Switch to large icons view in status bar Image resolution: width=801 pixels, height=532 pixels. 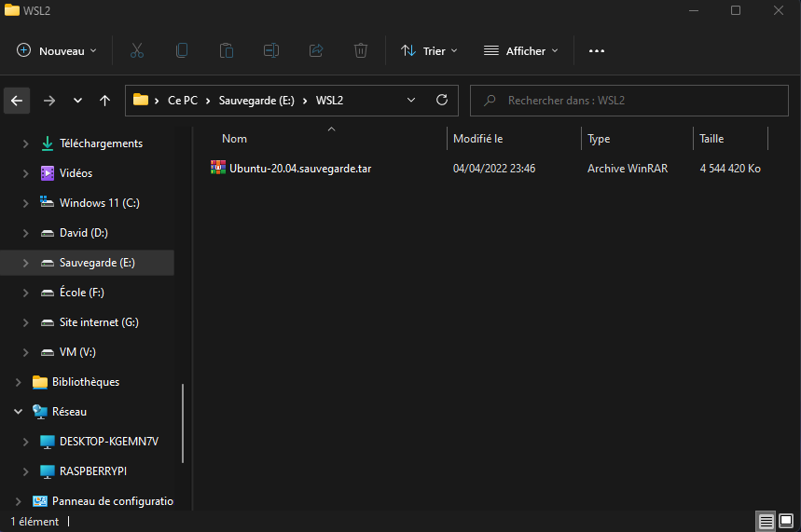tap(786, 521)
